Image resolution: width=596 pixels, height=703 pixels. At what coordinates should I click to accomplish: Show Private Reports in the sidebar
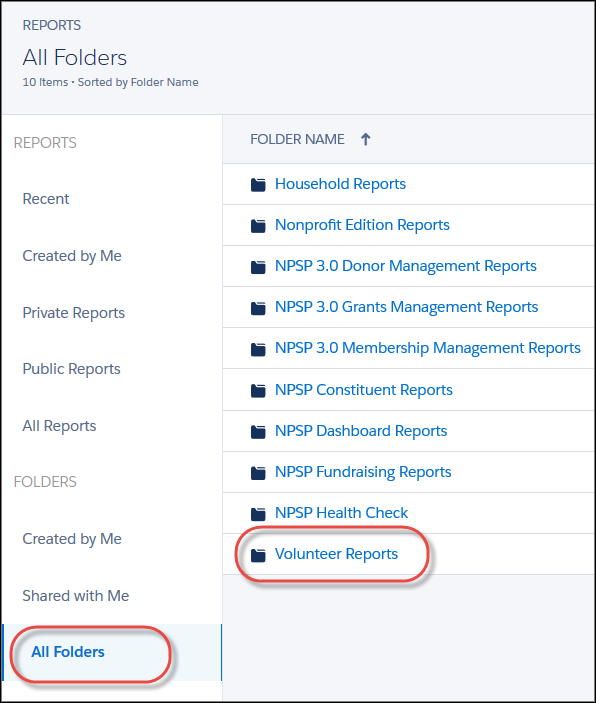[x=74, y=313]
